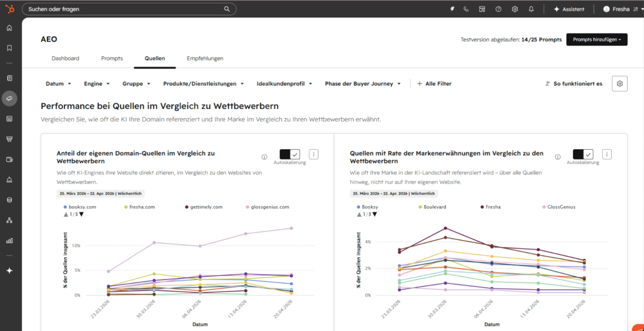Toggle fresha.com legend series
This screenshot has width=644, height=331.
pyautogui.click(x=139, y=207)
